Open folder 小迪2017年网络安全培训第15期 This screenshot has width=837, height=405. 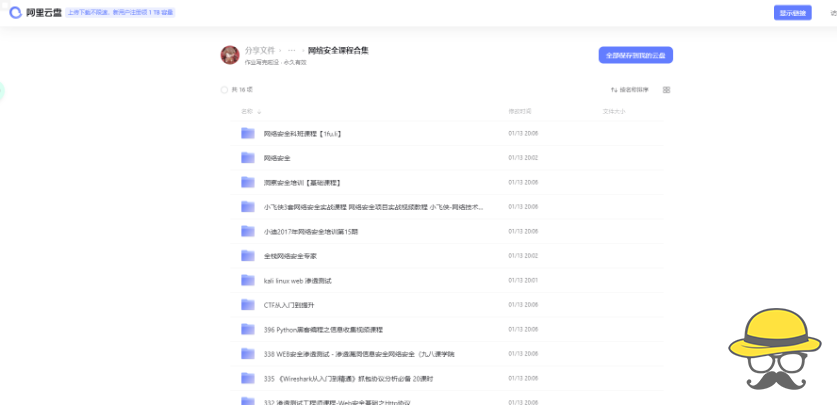(311, 232)
